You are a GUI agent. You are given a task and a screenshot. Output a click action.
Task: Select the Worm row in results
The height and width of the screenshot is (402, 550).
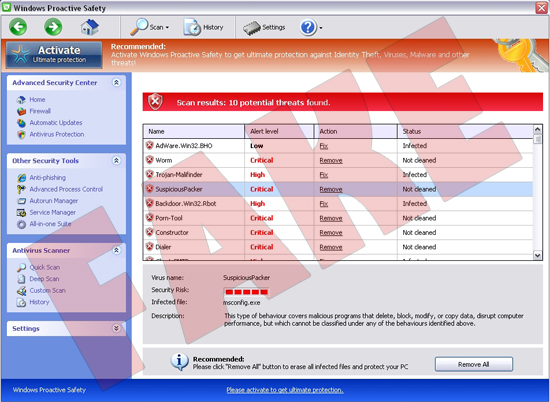pyautogui.click(x=338, y=160)
